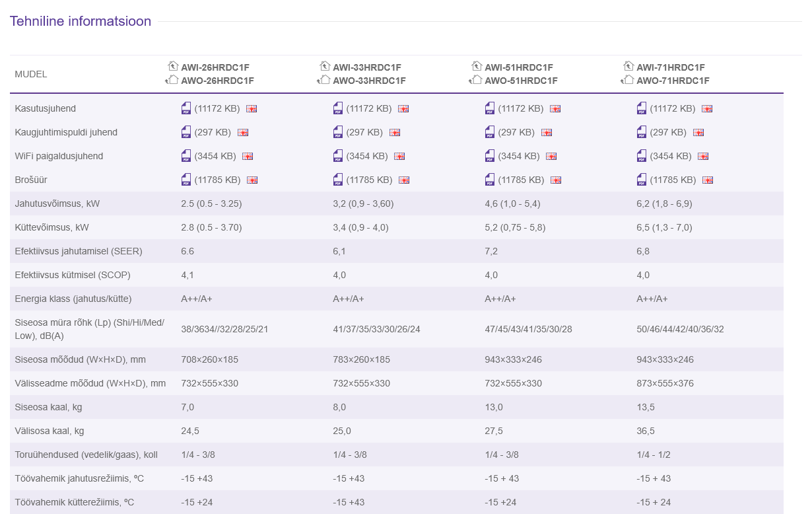
Task: Click outdoor unit icon beside AWO-26HRDC1F
Action: [x=171, y=80]
